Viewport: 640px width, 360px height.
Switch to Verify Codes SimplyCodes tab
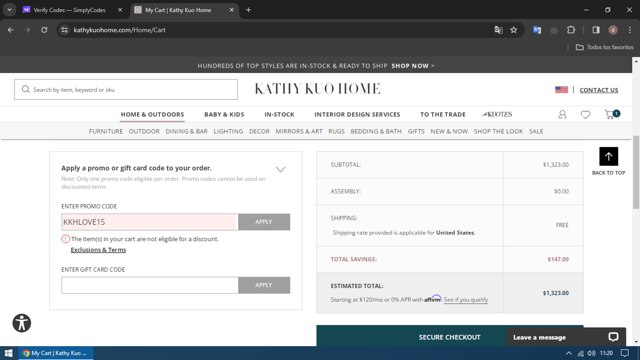click(69, 10)
